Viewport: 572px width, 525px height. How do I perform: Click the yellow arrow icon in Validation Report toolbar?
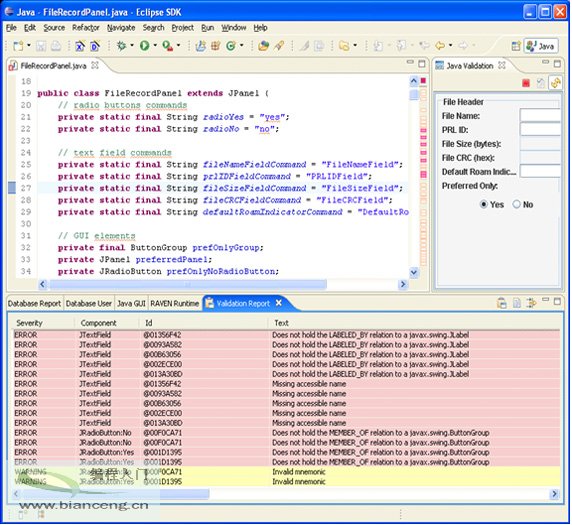[x=532, y=303]
